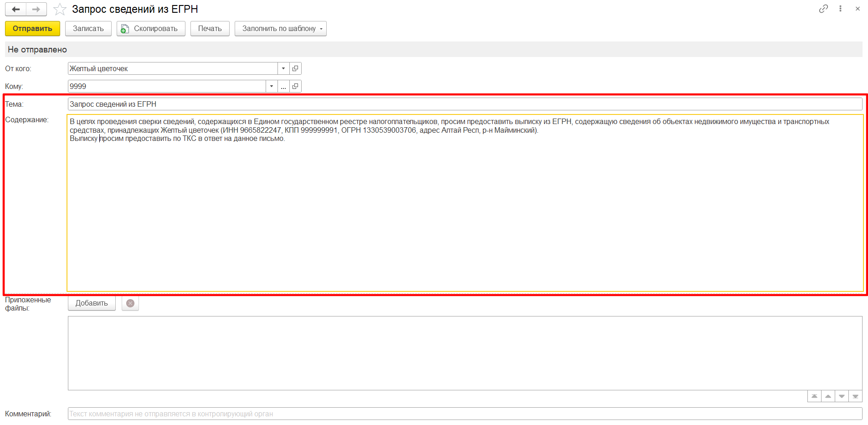Click the Записать button

pos(88,28)
